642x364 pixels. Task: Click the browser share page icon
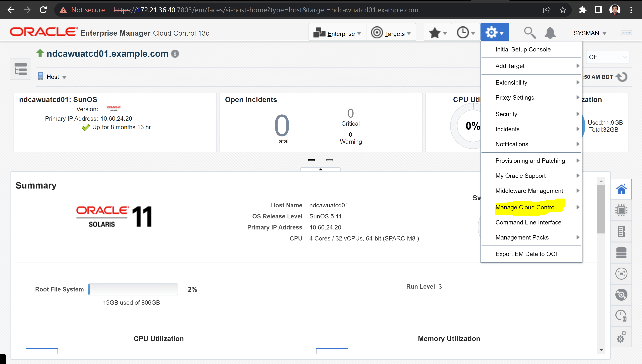point(547,10)
